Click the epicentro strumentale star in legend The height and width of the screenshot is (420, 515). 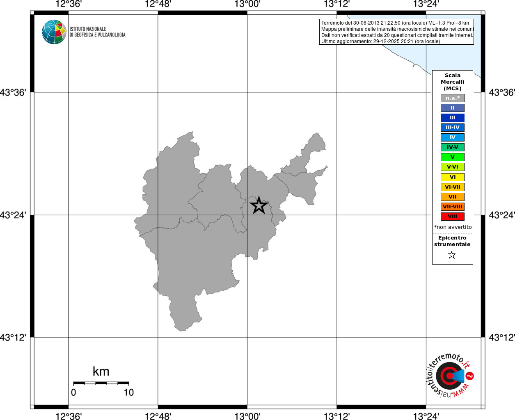[452, 255]
